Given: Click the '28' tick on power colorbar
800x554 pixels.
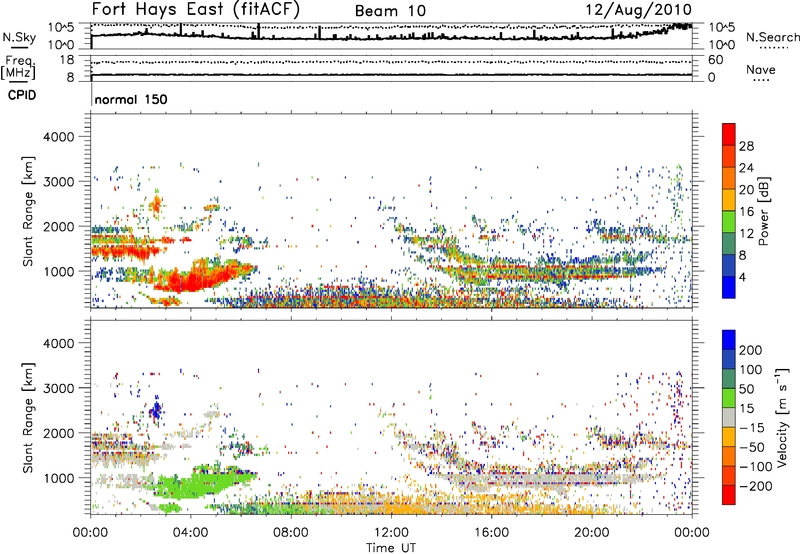Looking at the screenshot, I should coord(746,146).
